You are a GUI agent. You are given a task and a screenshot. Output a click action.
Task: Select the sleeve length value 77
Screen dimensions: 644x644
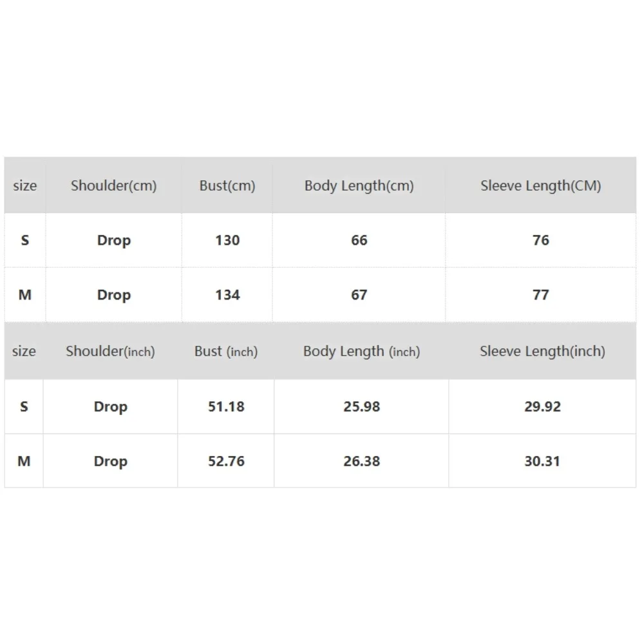[x=540, y=295]
